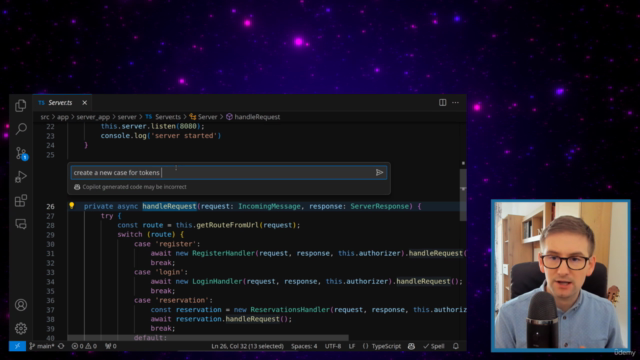Toggle the Spell checker status item

click(434, 346)
